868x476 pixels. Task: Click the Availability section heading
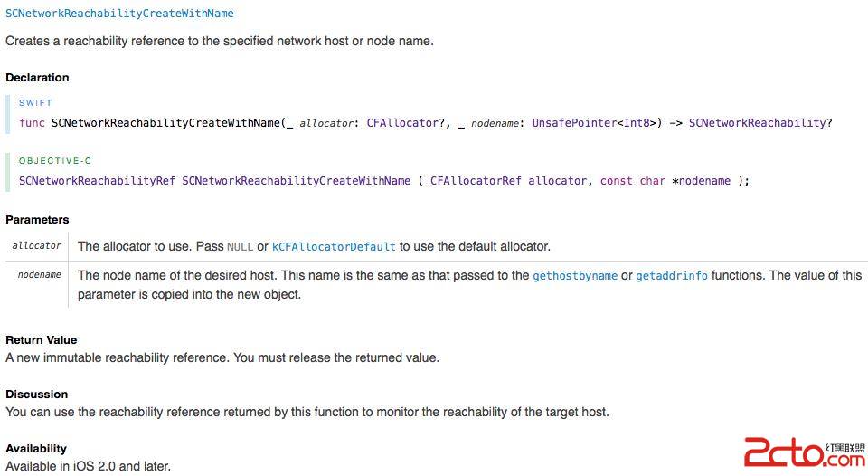pos(36,449)
